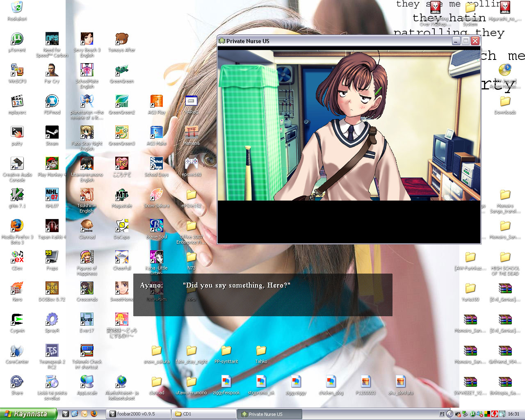Click Ayano's dialogue text line
This screenshot has height=420, width=525.
(x=237, y=285)
